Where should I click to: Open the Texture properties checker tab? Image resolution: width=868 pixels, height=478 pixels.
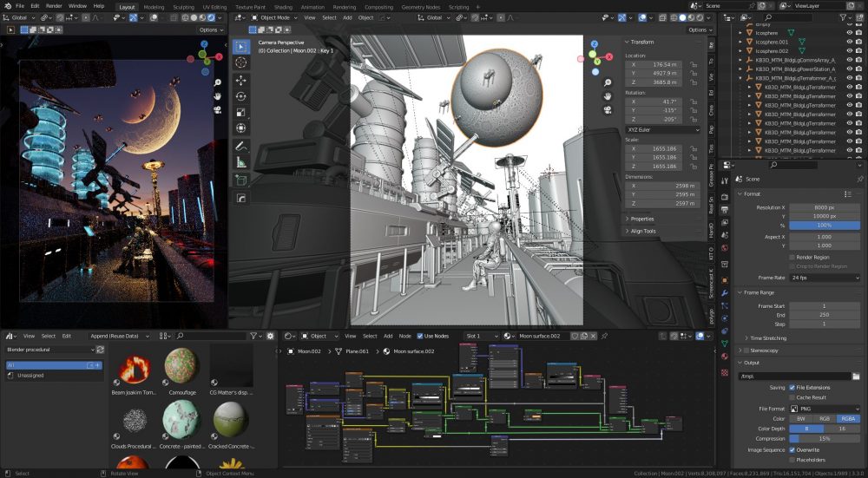(725, 373)
